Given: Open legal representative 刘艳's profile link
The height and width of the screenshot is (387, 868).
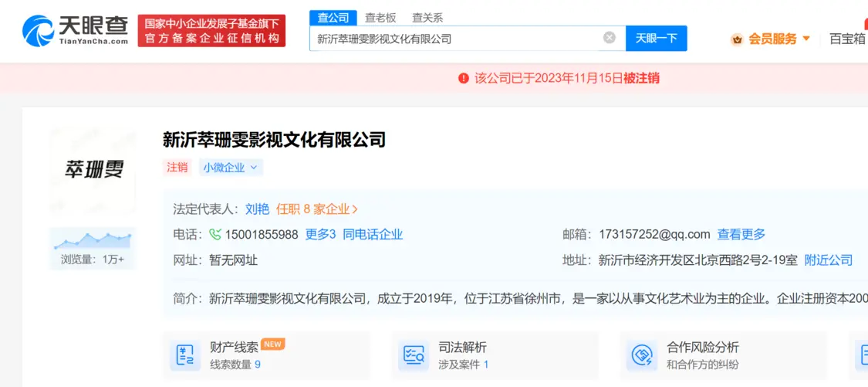Looking at the screenshot, I should [x=257, y=209].
